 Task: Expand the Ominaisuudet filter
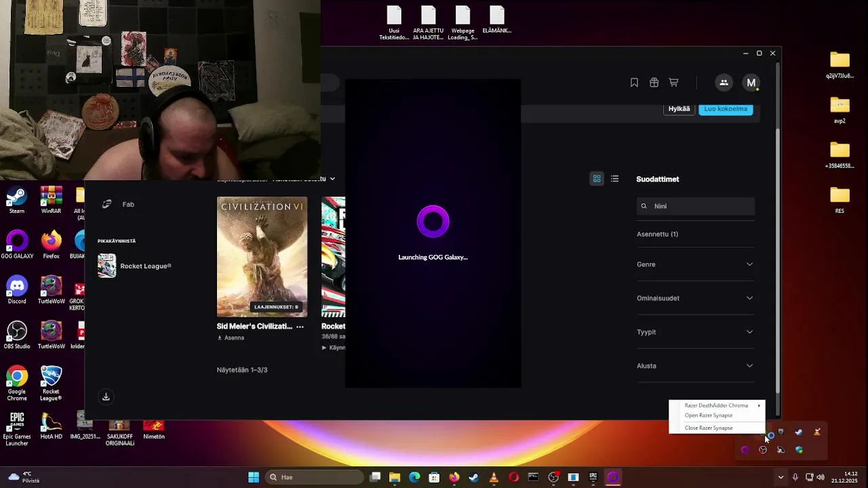click(x=695, y=298)
